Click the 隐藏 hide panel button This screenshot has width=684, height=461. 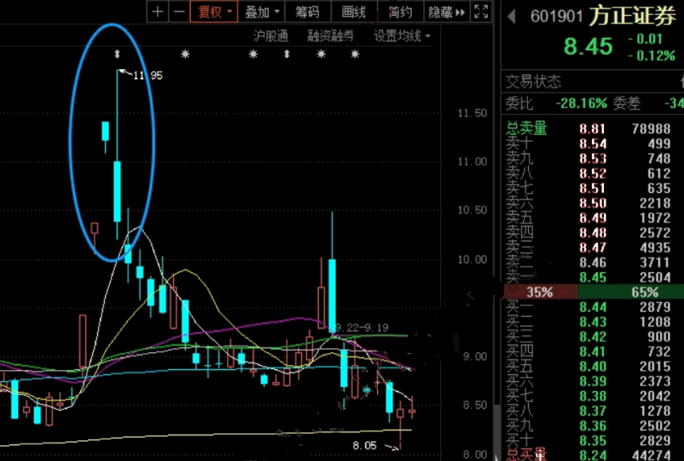446,12
